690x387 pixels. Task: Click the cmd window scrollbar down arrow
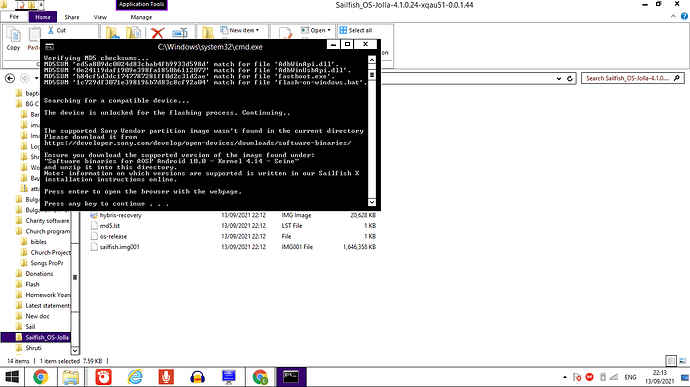click(x=372, y=202)
